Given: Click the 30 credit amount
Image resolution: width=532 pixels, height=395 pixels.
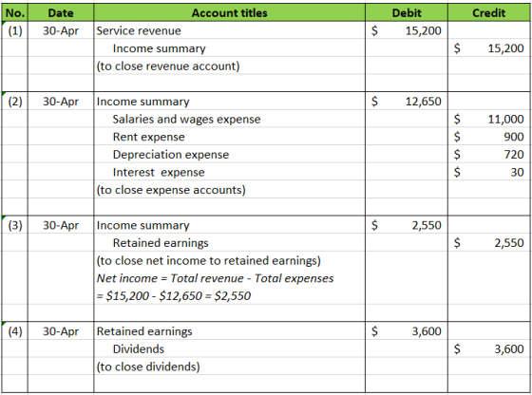Looking at the screenshot, I should [x=489, y=172].
